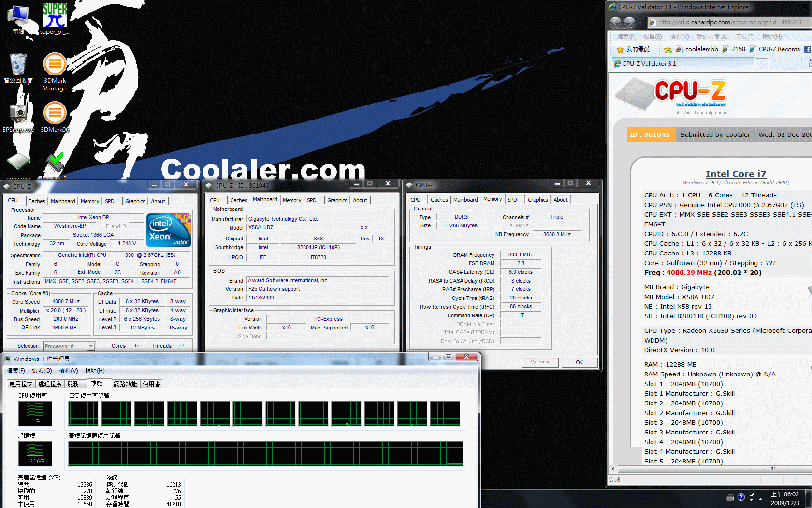Click the Internet Explorer Back arrow
This screenshot has width=812, height=508.
[615, 22]
